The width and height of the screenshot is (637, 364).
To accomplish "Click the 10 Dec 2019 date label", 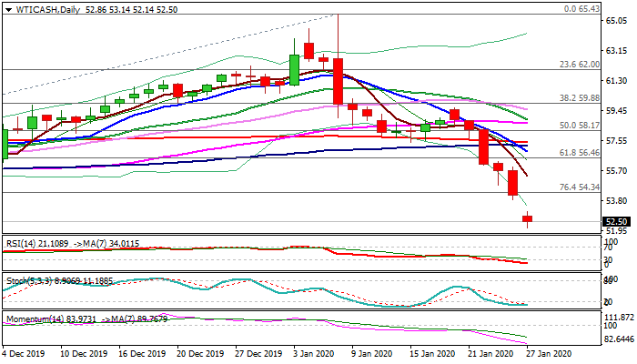I will (x=84, y=353).
